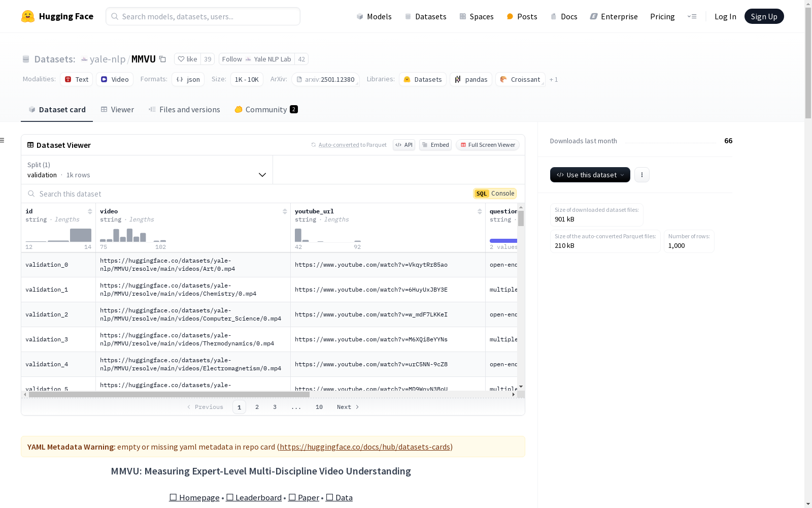Open the Leaderboard link
This screenshot has width=812, height=508.
(254, 498)
